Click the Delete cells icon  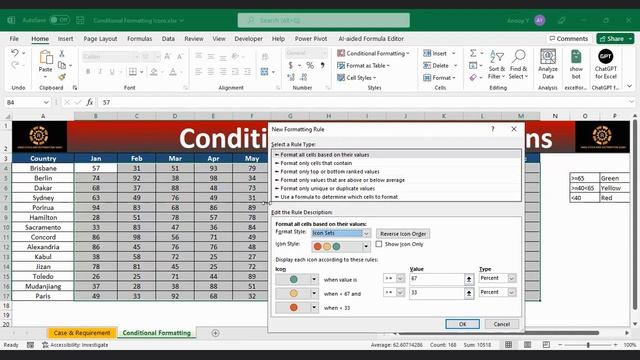tap(427, 65)
